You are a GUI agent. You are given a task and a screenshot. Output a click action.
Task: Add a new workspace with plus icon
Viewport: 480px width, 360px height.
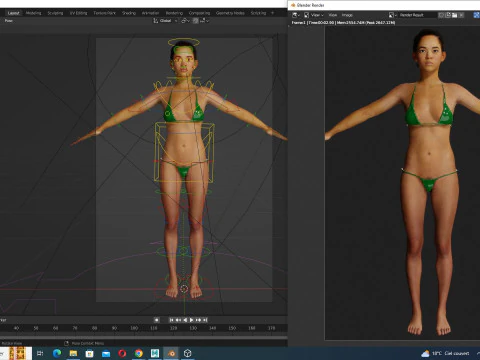point(272,13)
